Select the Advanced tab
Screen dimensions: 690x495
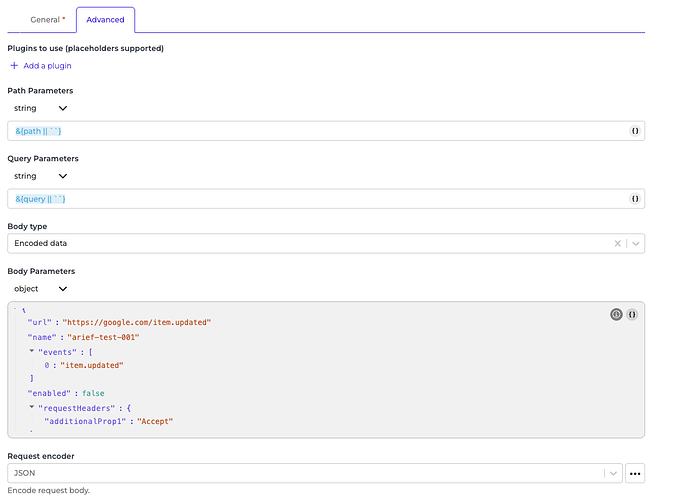tap(105, 19)
